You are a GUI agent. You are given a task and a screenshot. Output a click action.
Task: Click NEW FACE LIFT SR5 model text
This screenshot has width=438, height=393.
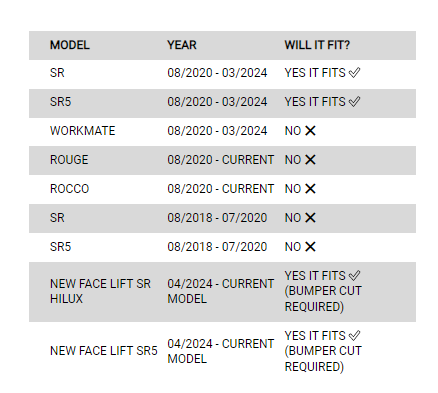pyautogui.click(x=104, y=351)
